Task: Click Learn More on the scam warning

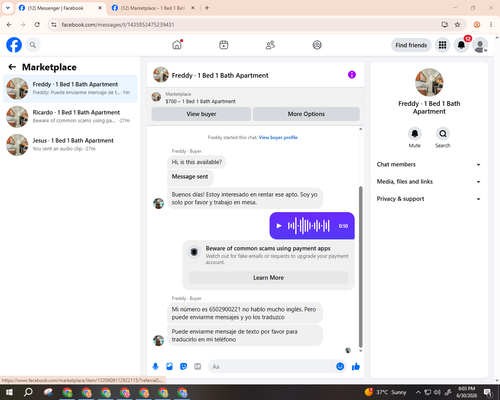Action: click(268, 278)
